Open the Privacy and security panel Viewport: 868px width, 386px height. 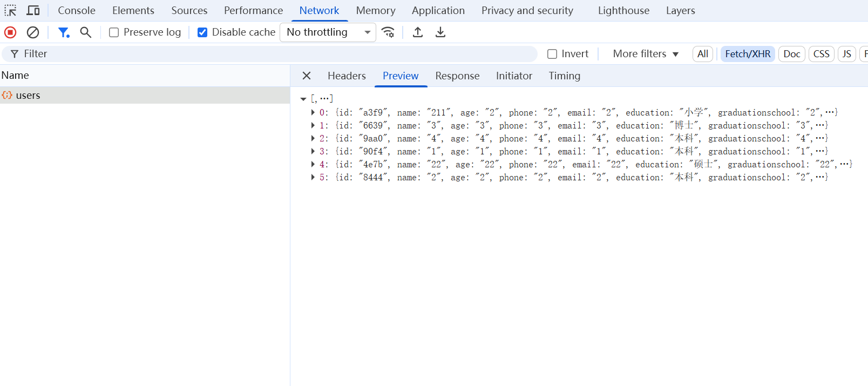(x=527, y=10)
